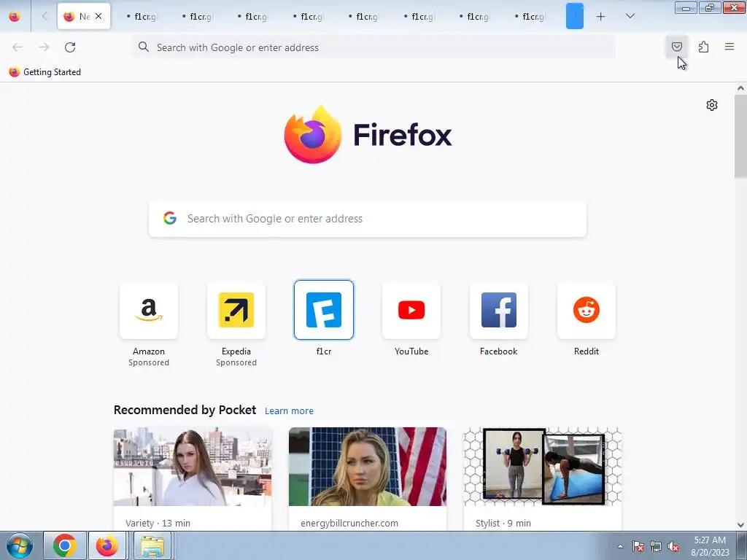Click Learn more about Pocket
The image size is (747, 560).
pos(289,411)
